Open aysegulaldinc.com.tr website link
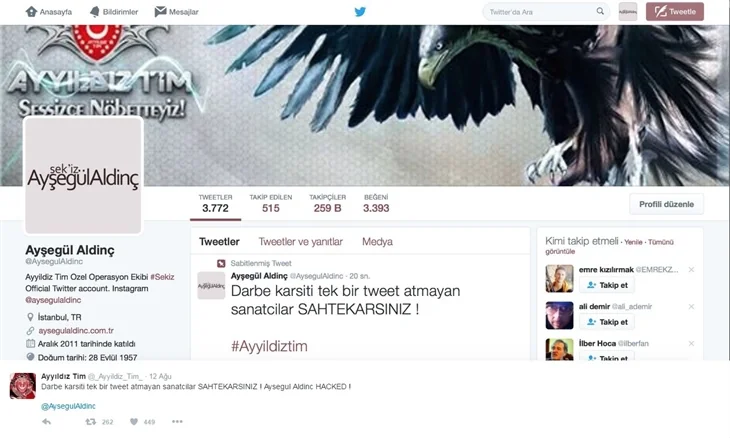 tap(76, 330)
